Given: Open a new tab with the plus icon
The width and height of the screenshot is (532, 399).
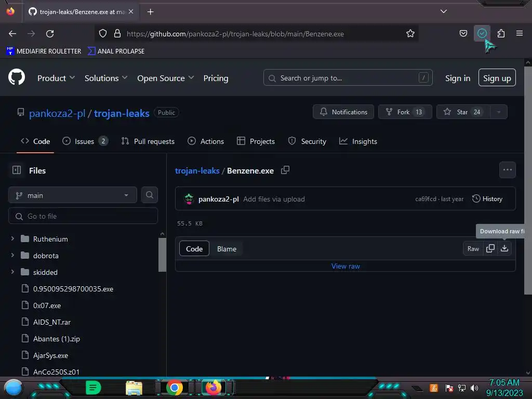Looking at the screenshot, I should [x=150, y=12].
